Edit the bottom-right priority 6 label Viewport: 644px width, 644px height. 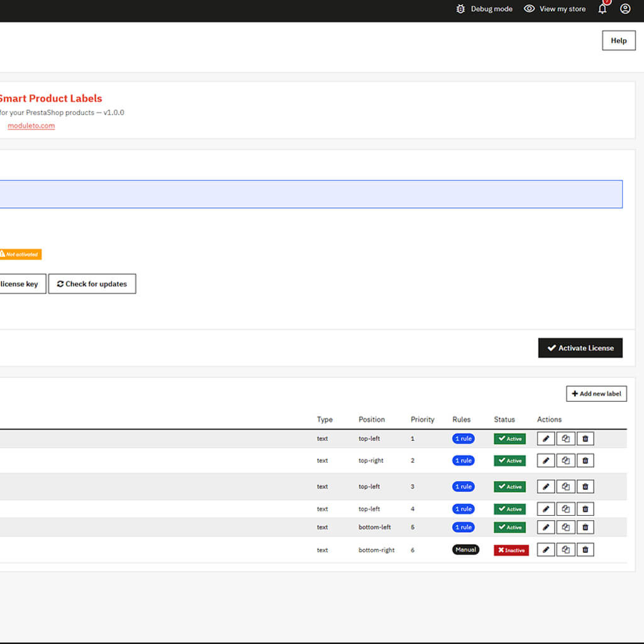[546, 550]
